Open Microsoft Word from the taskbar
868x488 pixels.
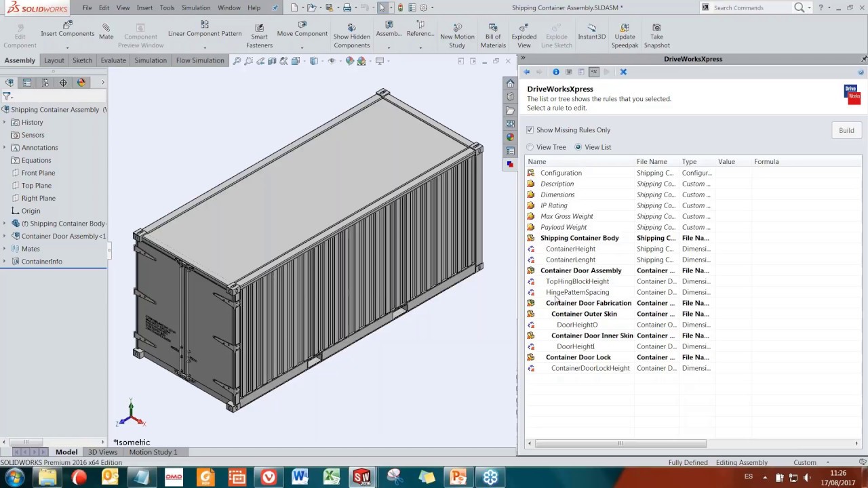300,477
